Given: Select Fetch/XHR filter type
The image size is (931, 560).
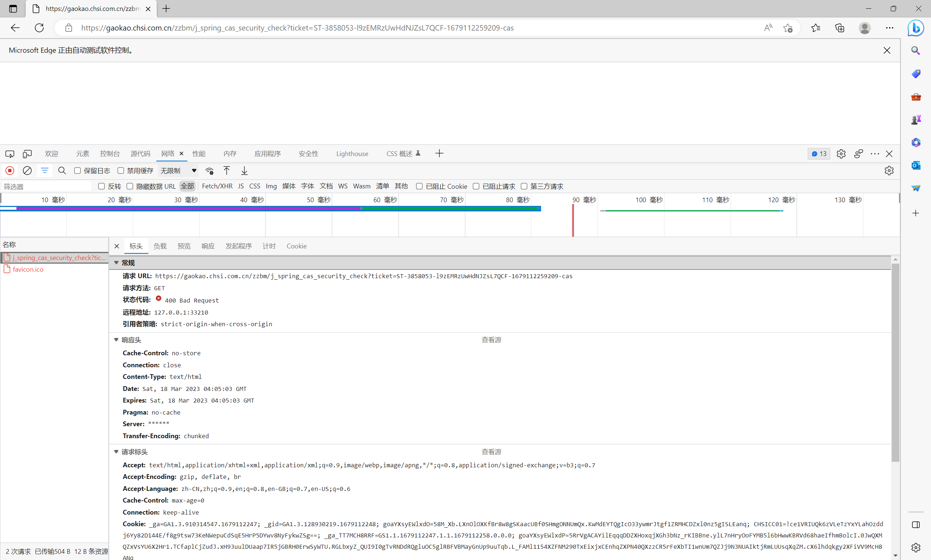Looking at the screenshot, I should [217, 186].
